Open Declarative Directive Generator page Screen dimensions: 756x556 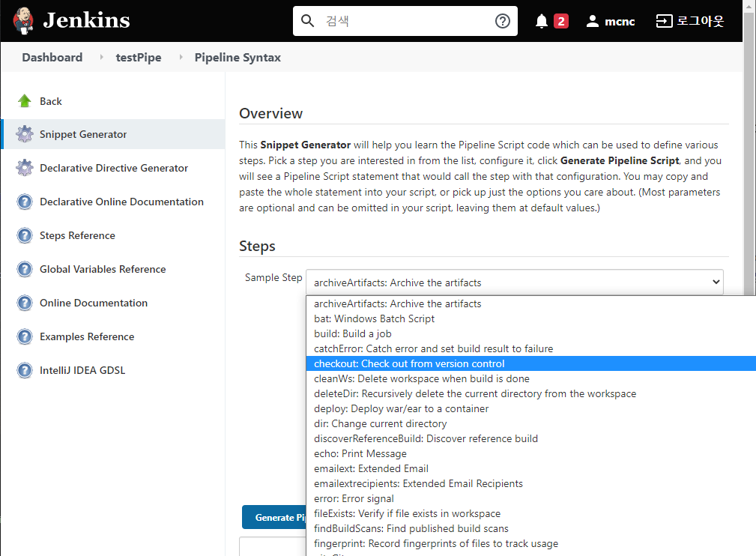114,168
